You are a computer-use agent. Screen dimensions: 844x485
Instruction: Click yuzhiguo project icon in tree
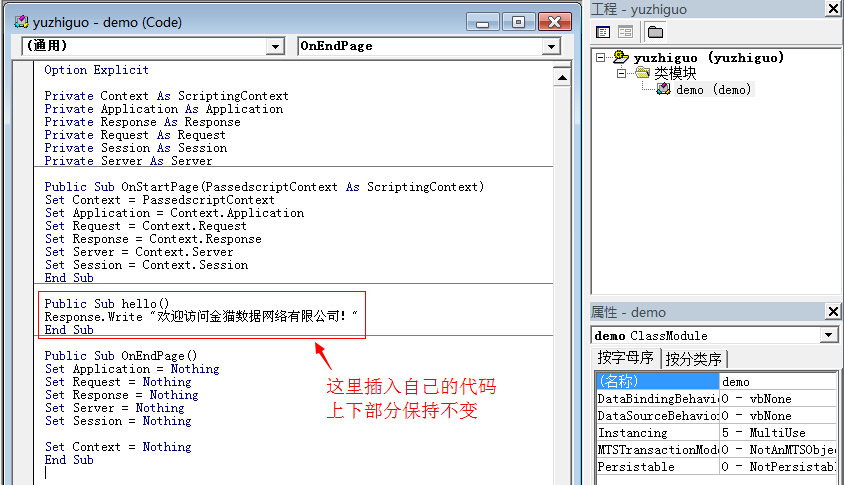[x=621, y=57]
